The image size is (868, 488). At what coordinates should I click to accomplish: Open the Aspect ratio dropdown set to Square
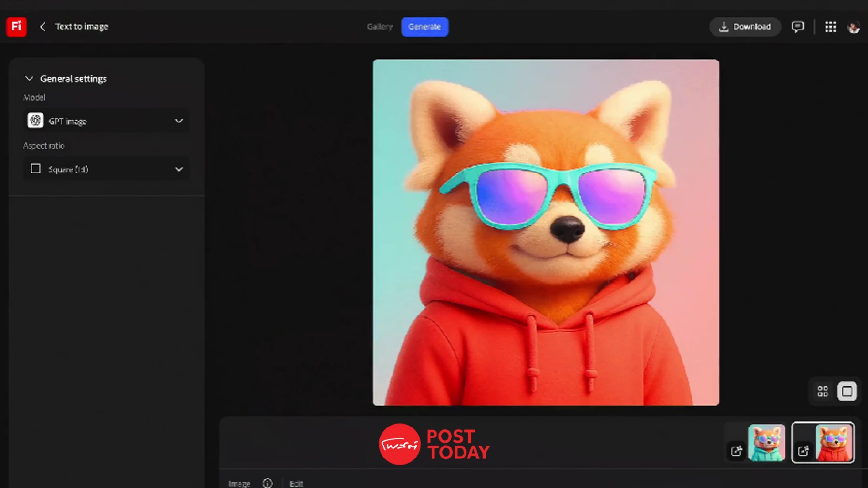pyautogui.click(x=106, y=169)
